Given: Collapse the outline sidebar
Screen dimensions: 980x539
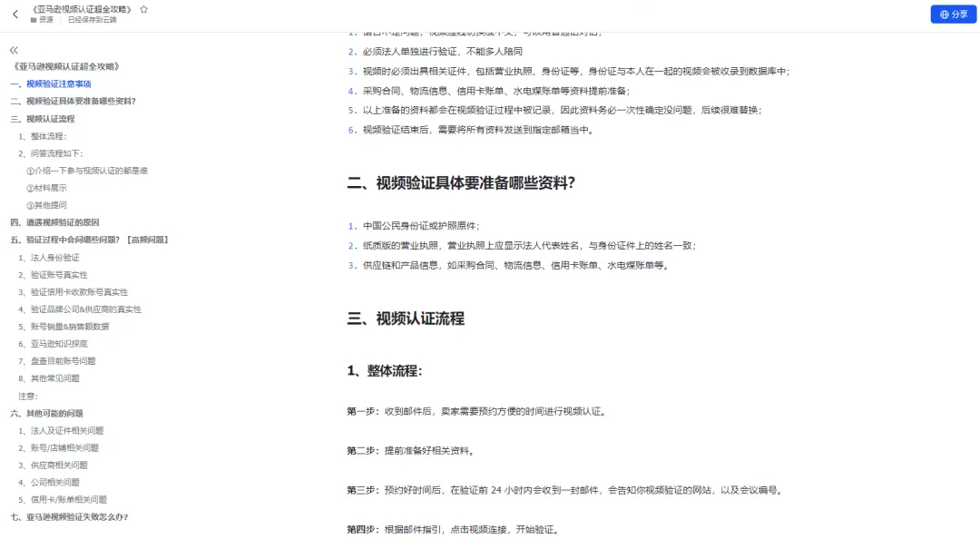Looking at the screenshot, I should coord(14,50).
